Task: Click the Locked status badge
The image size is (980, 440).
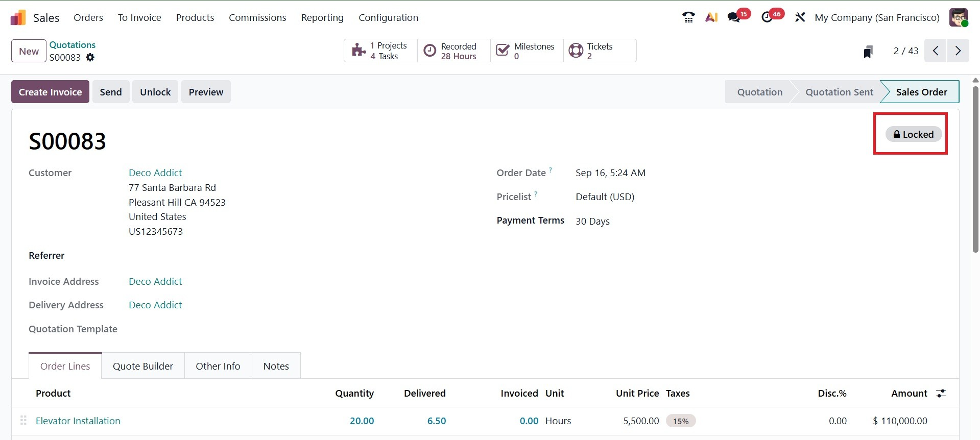Action: (x=914, y=134)
